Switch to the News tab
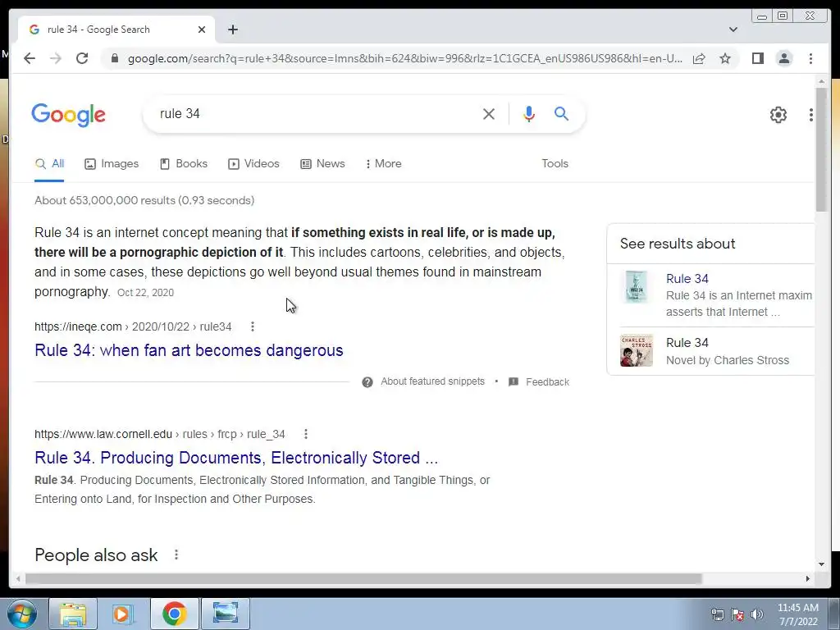 (322, 164)
